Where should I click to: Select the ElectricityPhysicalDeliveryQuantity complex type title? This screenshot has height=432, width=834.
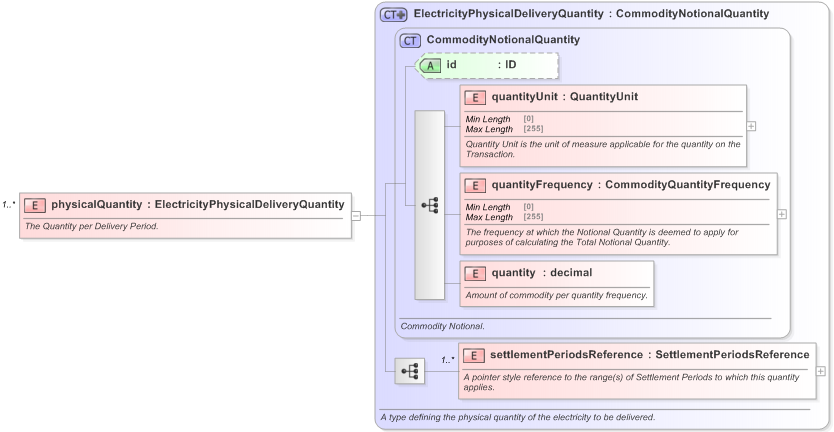pos(591,14)
